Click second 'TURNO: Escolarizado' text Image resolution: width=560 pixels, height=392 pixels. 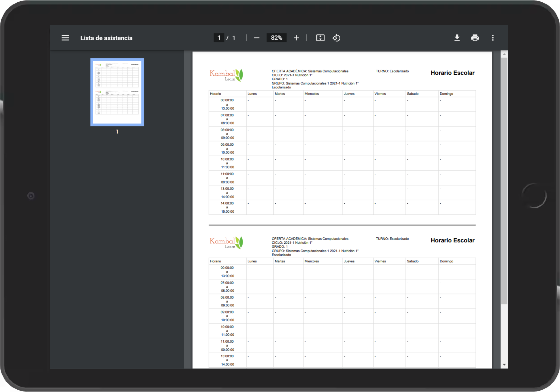392,239
